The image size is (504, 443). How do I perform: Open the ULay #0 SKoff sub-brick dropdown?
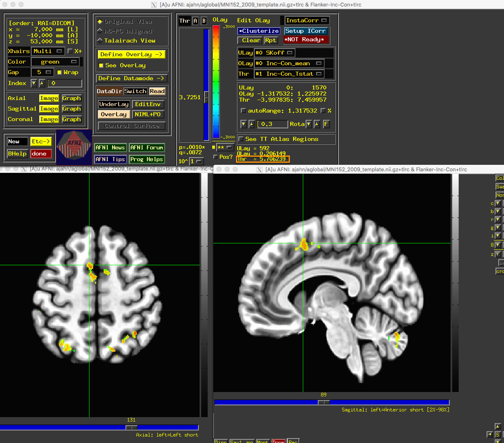[x=274, y=53]
